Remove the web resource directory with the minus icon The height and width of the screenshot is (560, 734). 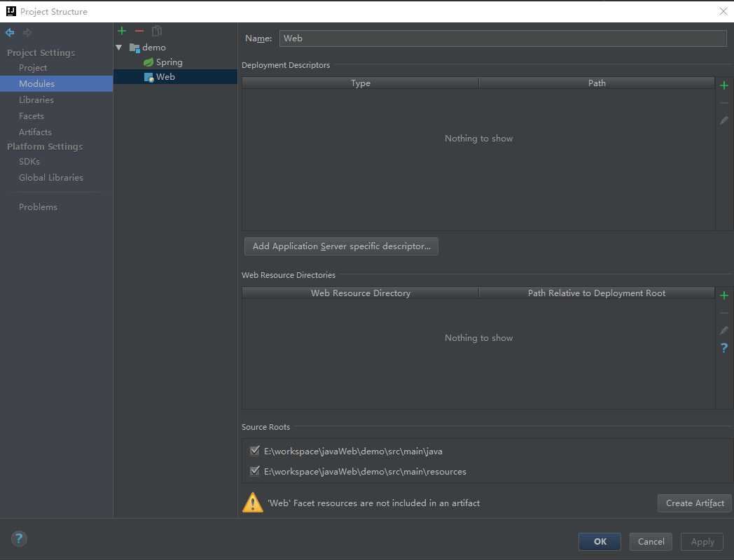[723, 313]
